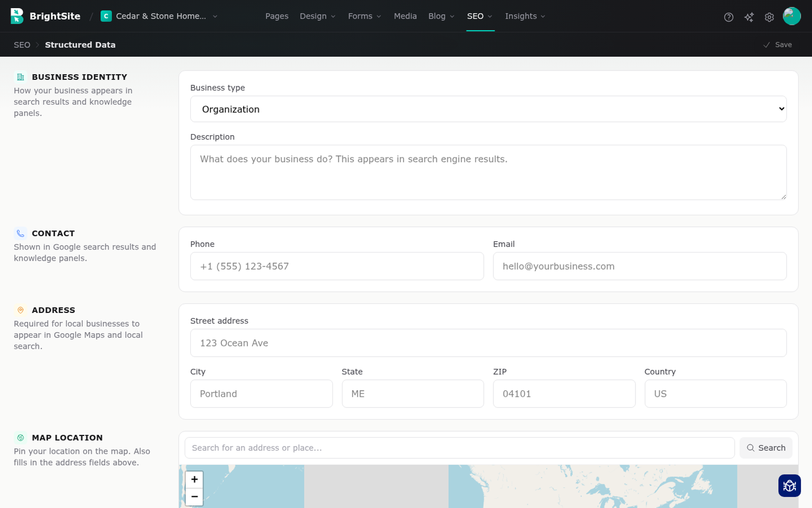Open the settings gear icon

click(769, 17)
